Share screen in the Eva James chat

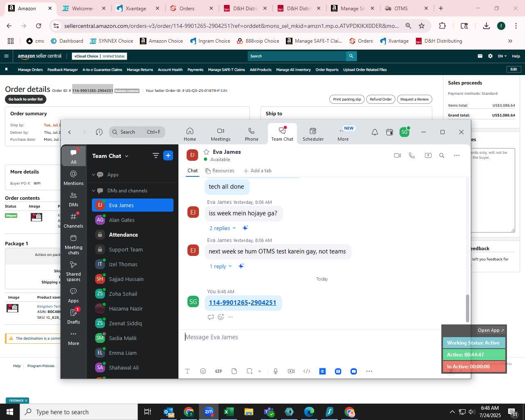click(428, 155)
